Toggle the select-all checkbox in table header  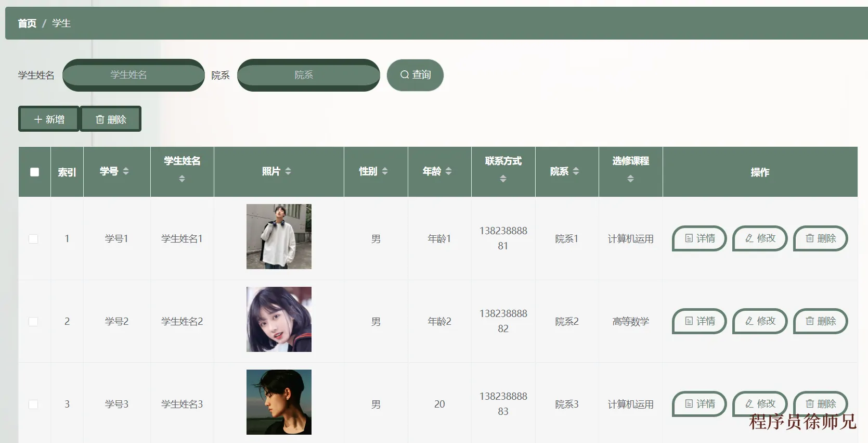[x=35, y=172]
